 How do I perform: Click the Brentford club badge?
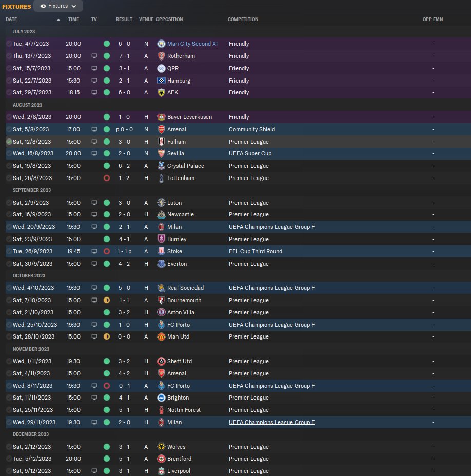click(161, 459)
